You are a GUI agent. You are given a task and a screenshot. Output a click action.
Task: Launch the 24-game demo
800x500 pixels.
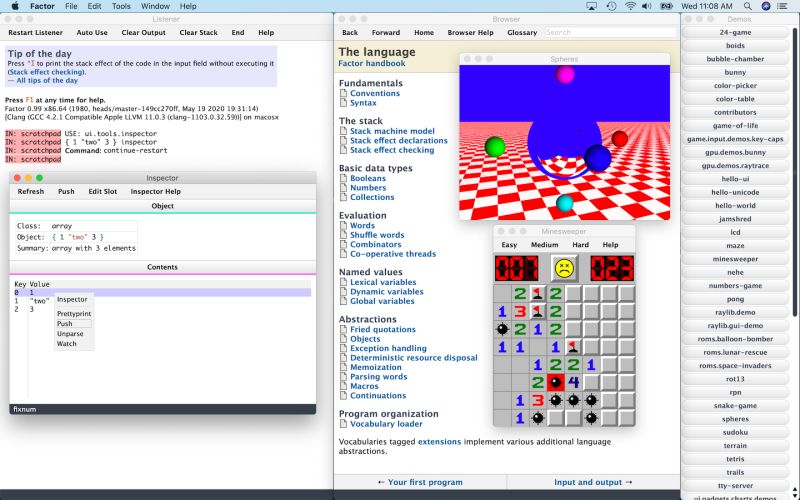(735, 32)
